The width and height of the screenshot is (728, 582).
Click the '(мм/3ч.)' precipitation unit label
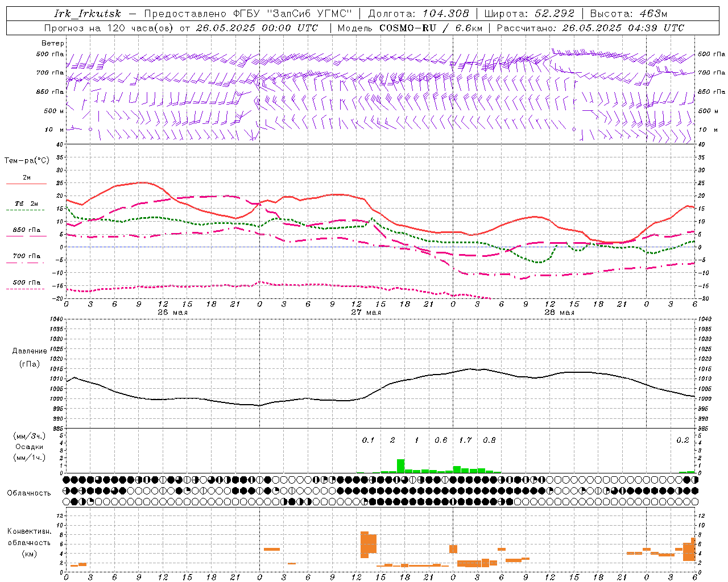coord(30,436)
